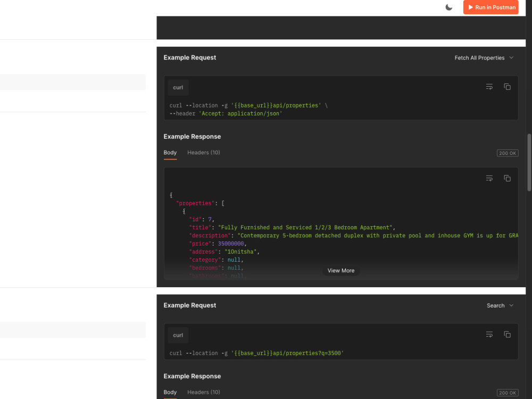Click the page vertical scrollbar thumb
The height and width of the screenshot is (399, 532).
[529, 162]
